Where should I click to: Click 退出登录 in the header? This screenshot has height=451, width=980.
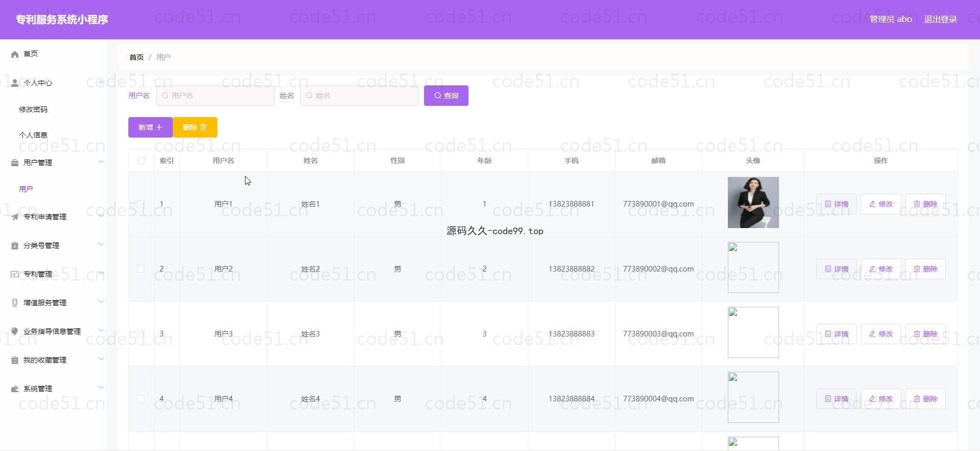coord(940,19)
